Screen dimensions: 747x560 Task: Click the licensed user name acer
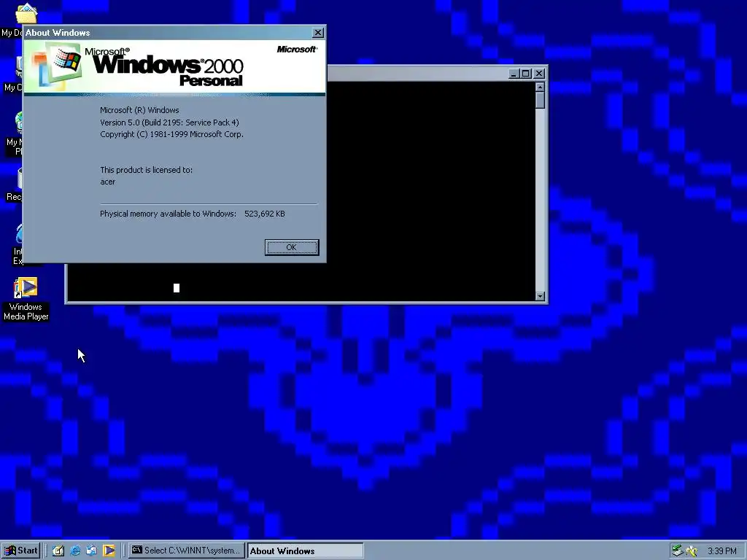coord(108,182)
